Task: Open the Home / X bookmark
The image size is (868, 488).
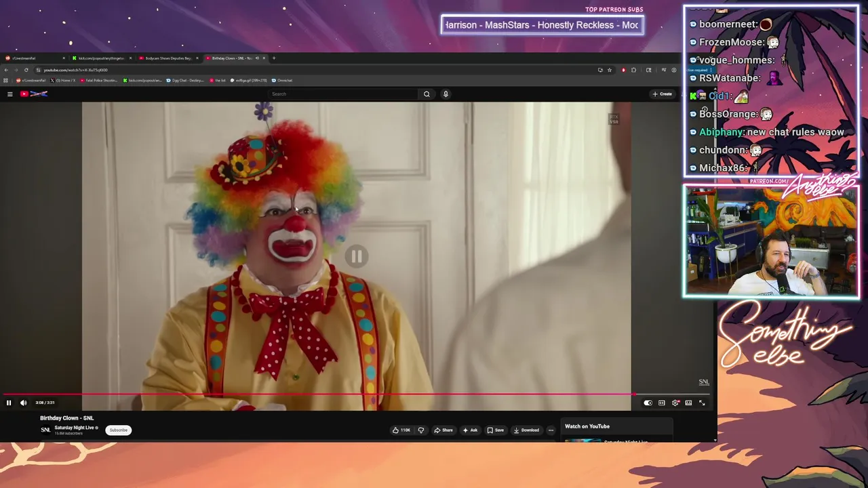Action: tap(63, 81)
